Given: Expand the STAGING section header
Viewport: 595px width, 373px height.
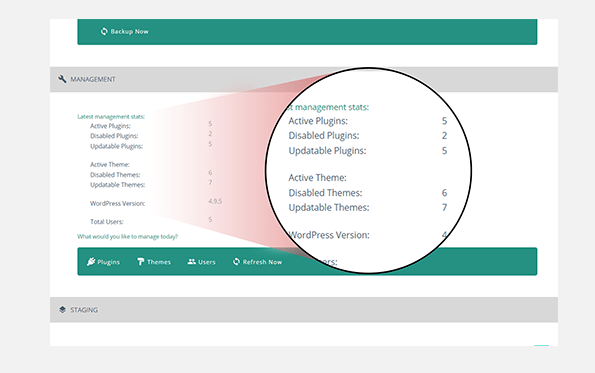Looking at the screenshot, I should [x=304, y=310].
